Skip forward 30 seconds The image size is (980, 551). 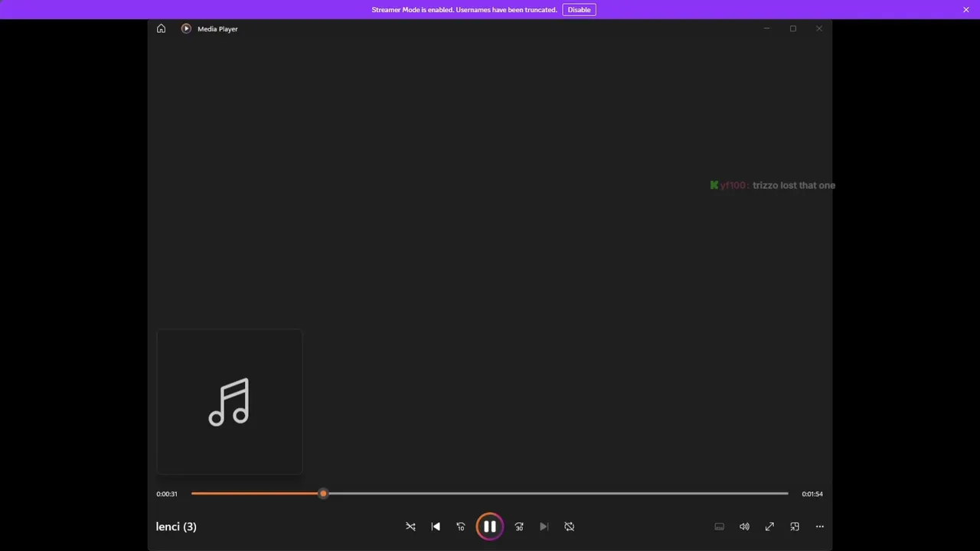click(519, 527)
